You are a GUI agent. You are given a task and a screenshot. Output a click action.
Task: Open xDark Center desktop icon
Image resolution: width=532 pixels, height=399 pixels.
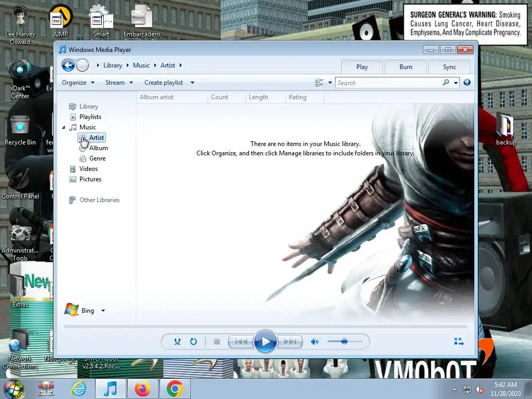pos(20,79)
